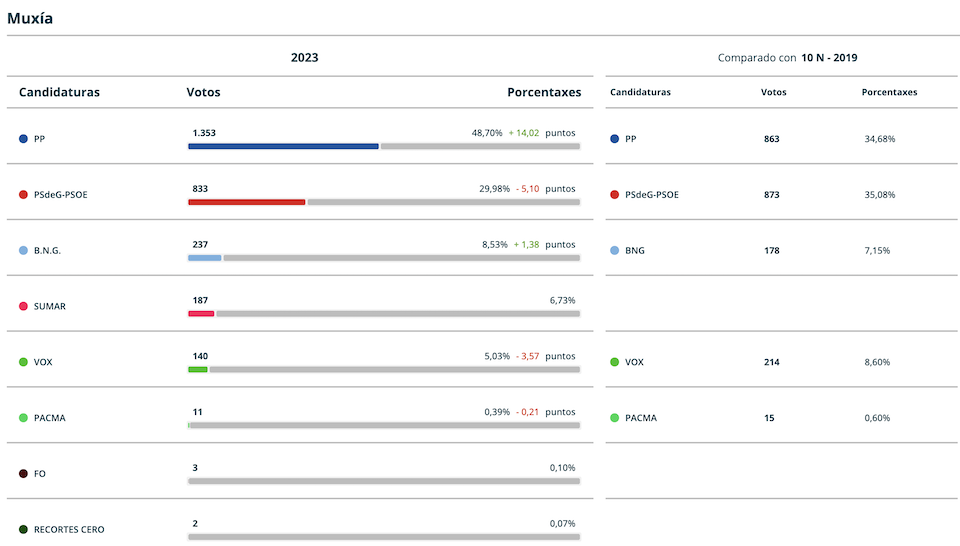
Task: Click the Votos header in the 2023 table
Action: (203, 92)
